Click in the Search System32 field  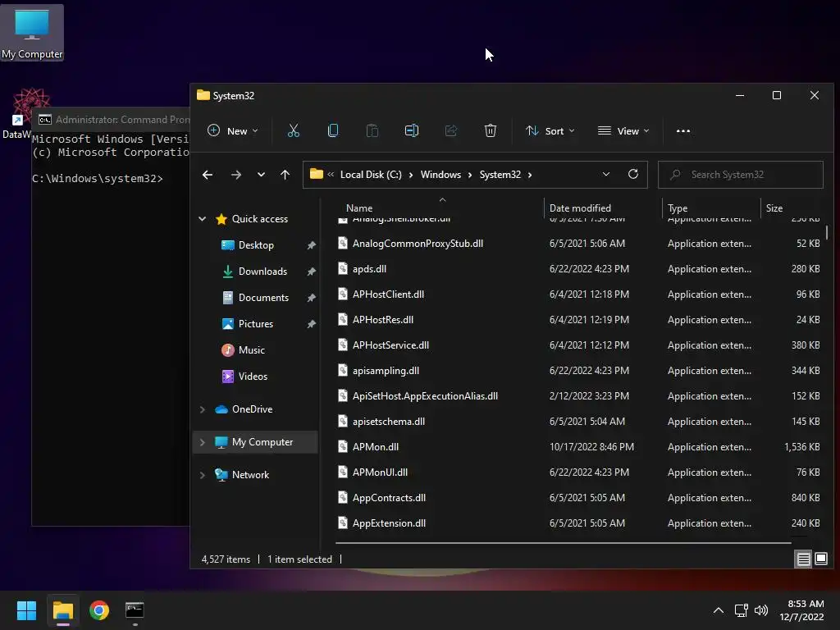click(741, 175)
